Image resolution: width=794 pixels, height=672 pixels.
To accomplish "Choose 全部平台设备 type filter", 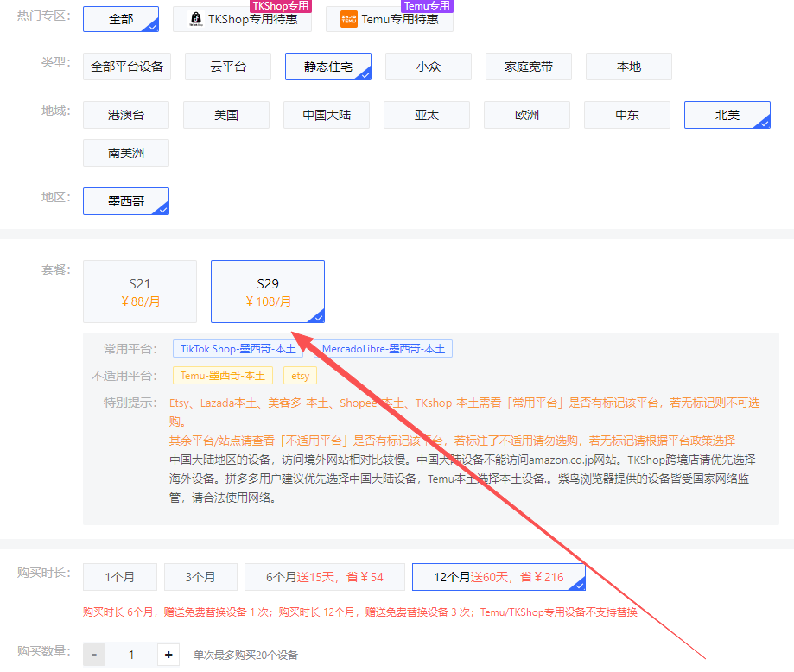I will pos(126,67).
